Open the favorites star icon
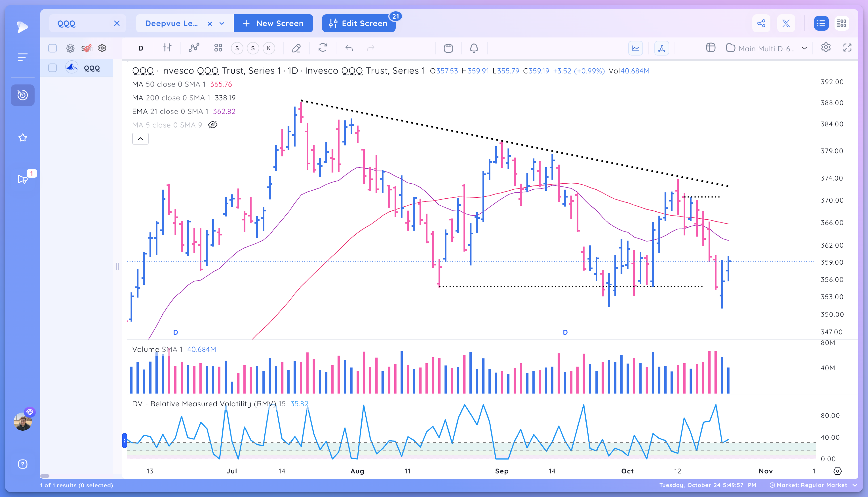868x497 pixels. [x=23, y=138]
